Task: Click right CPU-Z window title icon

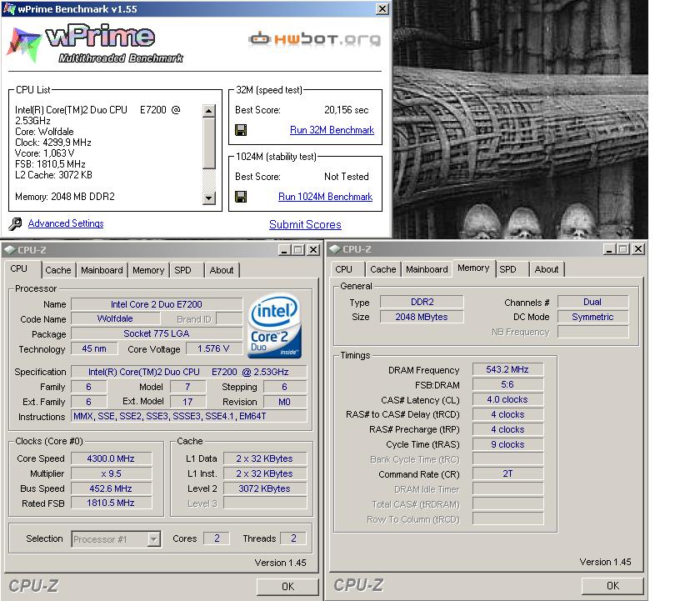Action: coord(335,249)
